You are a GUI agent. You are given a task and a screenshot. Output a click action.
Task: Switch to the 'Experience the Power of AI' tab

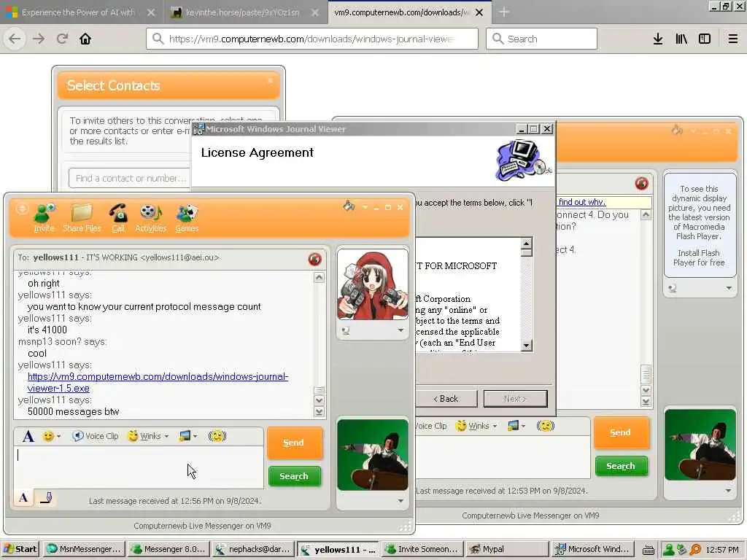79,12
